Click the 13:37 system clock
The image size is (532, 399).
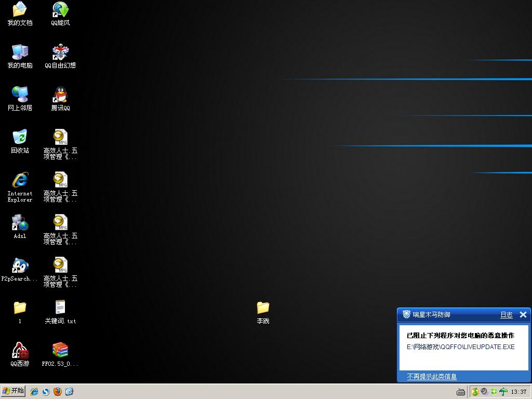pyautogui.click(x=519, y=392)
